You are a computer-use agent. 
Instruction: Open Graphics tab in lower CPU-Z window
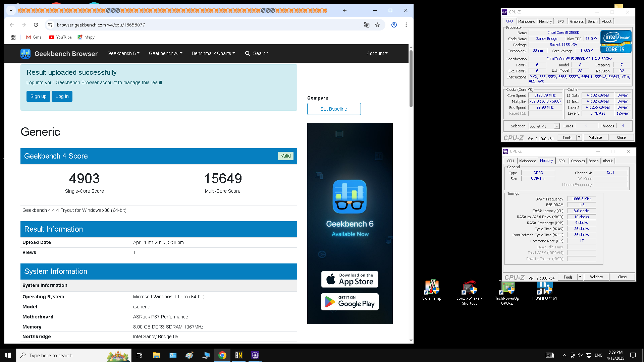(x=578, y=161)
